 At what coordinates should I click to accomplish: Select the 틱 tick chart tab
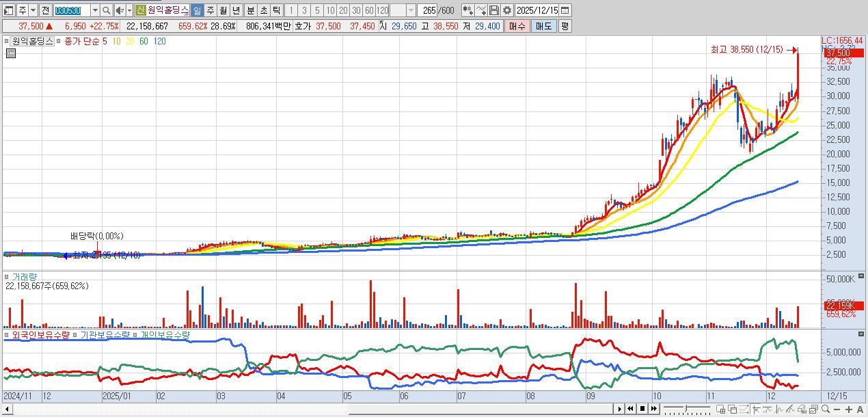(x=276, y=10)
